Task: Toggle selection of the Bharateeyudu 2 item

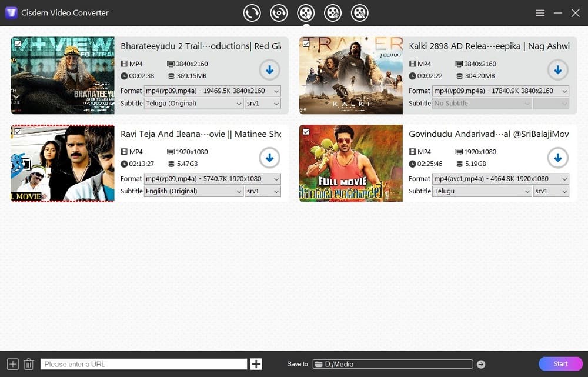Action: 18,42
